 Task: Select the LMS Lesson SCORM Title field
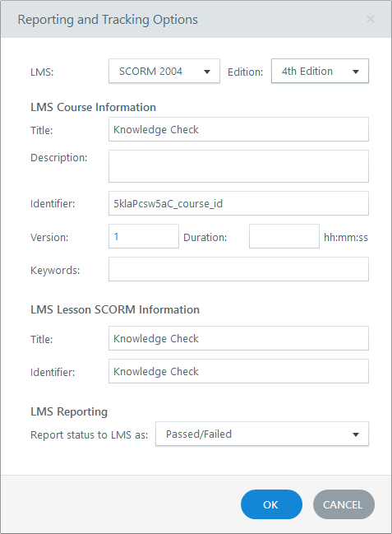(238, 338)
